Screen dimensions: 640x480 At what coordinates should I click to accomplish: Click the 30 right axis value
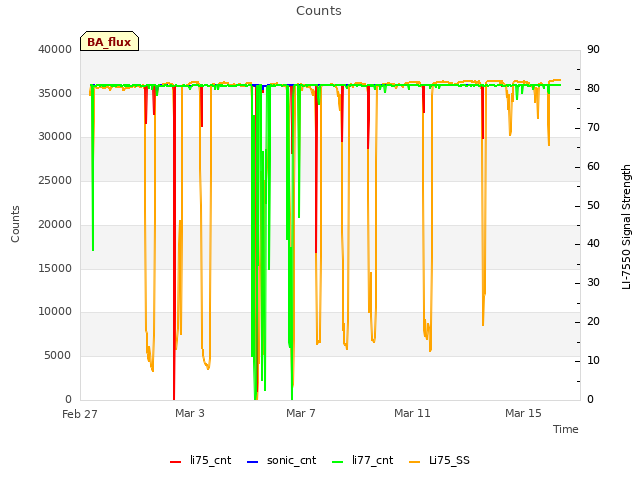tap(593, 282)
